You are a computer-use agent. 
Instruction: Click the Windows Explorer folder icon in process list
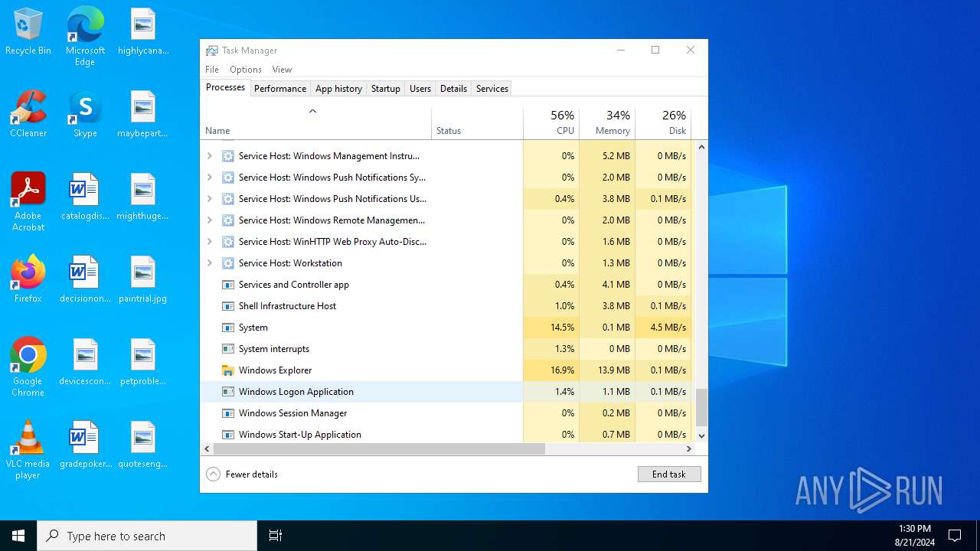[227, 370]
